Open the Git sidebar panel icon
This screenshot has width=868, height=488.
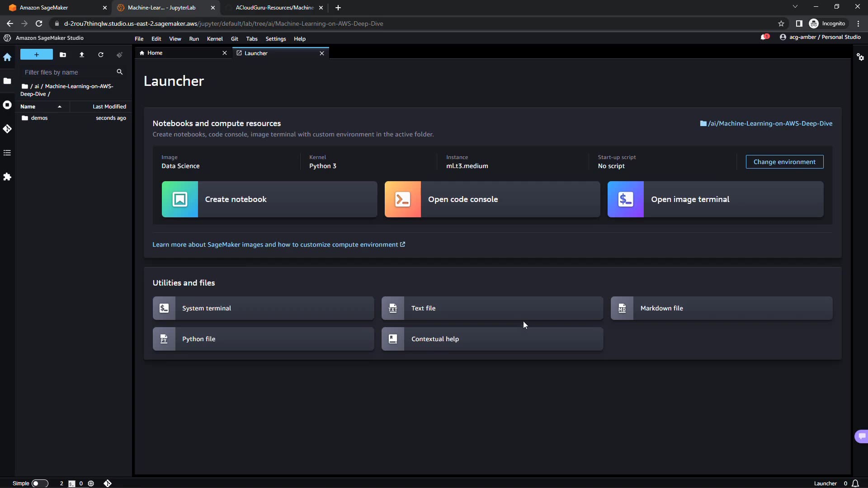click(7, 129)
